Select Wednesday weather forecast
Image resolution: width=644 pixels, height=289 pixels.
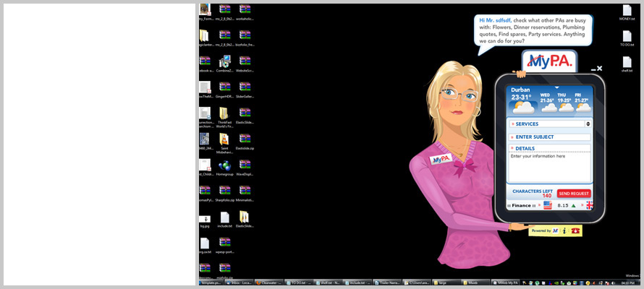click(x=547, y=103)
